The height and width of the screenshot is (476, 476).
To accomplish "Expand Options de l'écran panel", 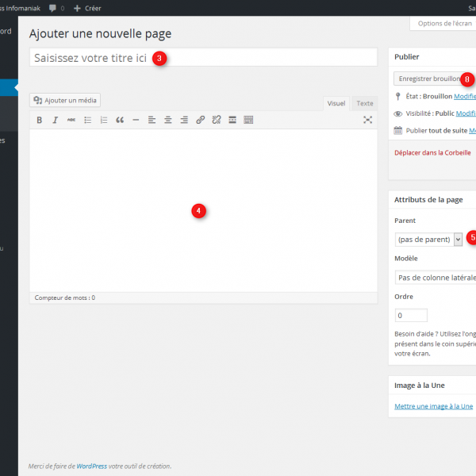I will coord(443,24).
